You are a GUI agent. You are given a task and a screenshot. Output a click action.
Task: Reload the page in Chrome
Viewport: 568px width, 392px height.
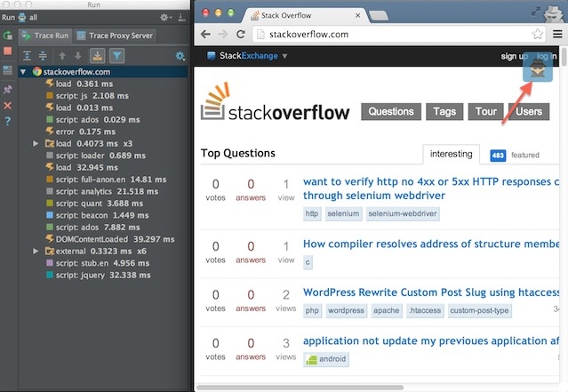tap(242, 34)
